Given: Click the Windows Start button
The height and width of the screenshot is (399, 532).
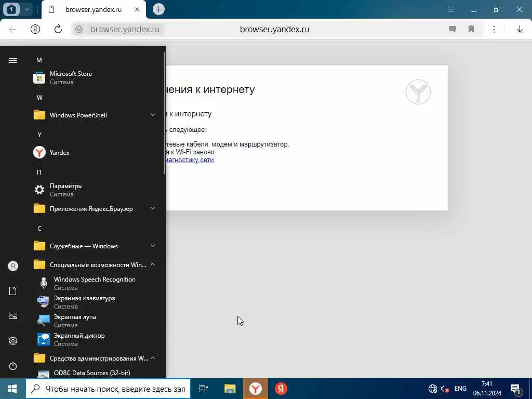Looking at the screenshot, I should tap(12, 389).
